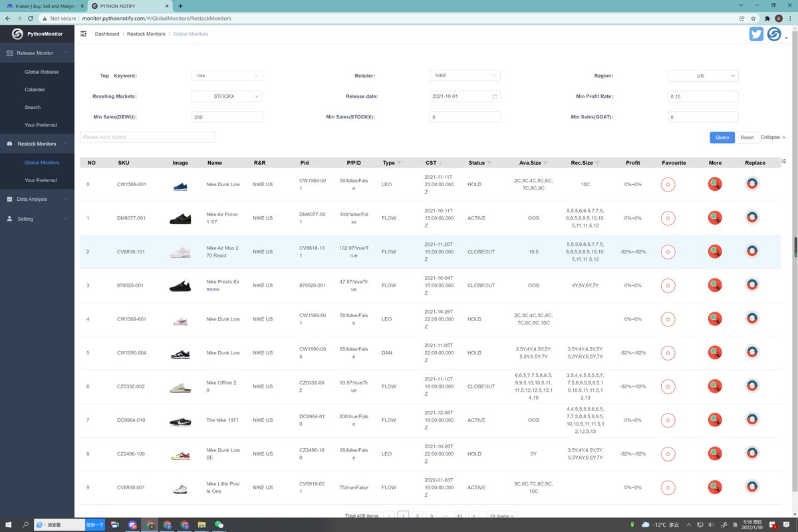Favourite the CW1589-001 Nike Dunk Low row
Viewport: 798px width, 532px height.
coord(668,184)
